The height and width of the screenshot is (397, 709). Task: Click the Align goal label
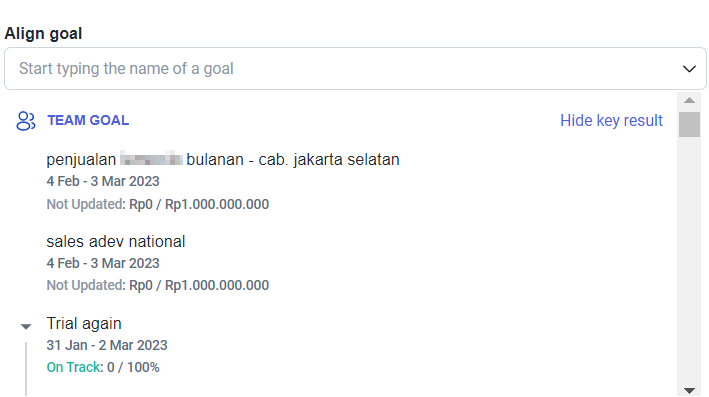pos(43,33)
